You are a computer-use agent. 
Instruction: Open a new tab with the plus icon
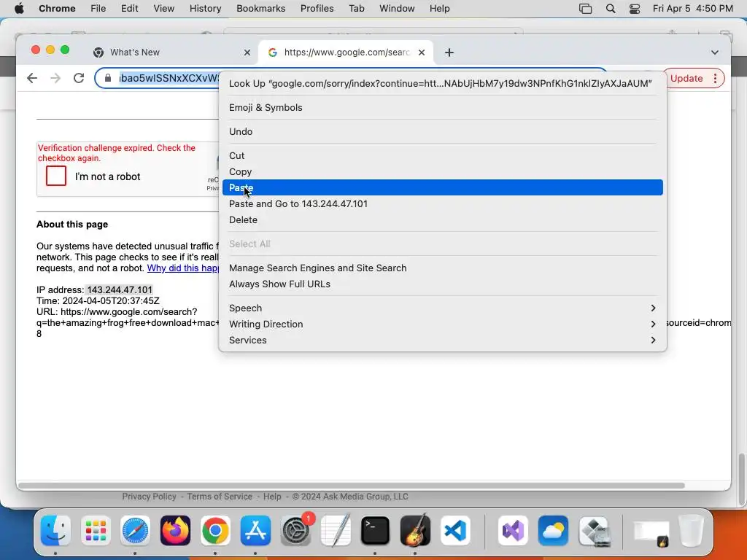tap(449, 52)
